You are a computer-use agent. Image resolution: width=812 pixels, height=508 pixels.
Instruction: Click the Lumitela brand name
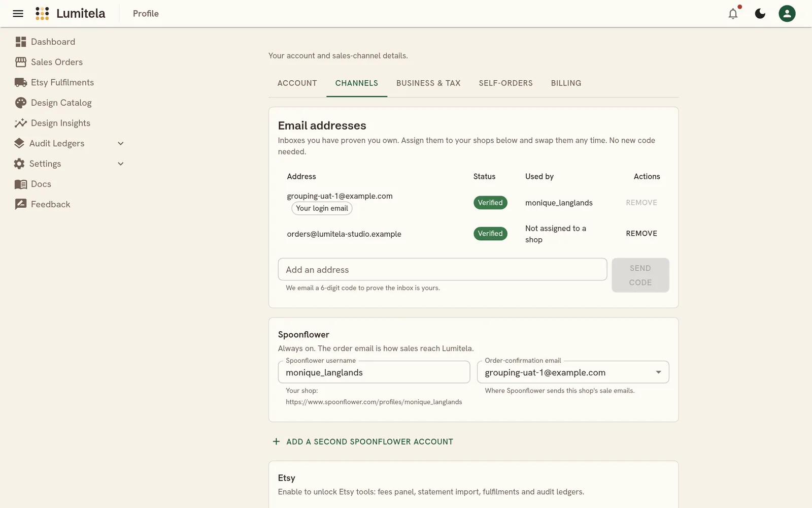click(x=81, y=14)
